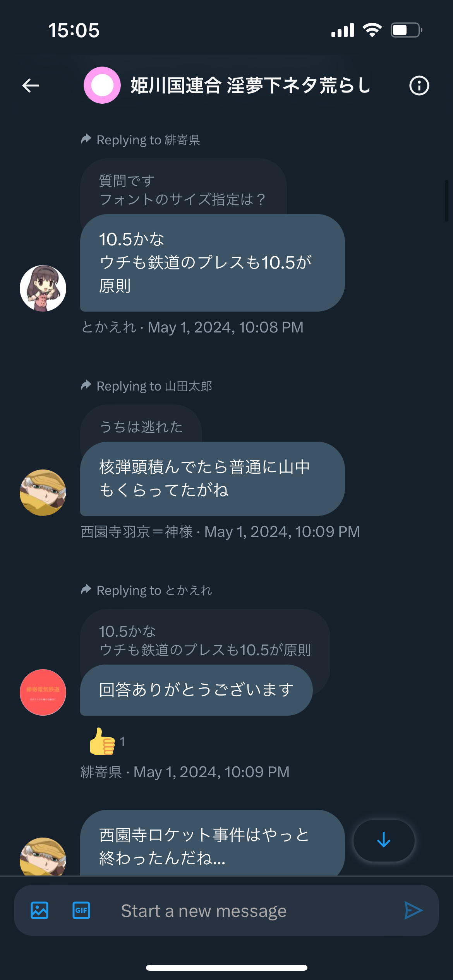Jump to latest with the down-arrow button

pos(384,840)
